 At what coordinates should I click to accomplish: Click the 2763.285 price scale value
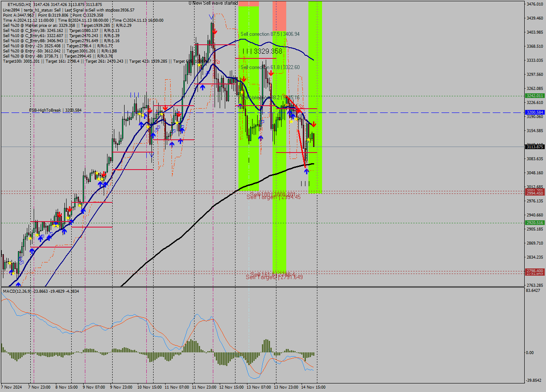click(x=535, y=285)
